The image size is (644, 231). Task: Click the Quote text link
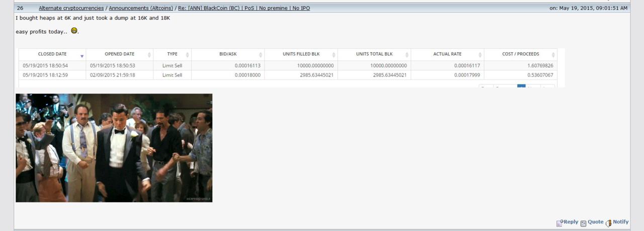595,222
